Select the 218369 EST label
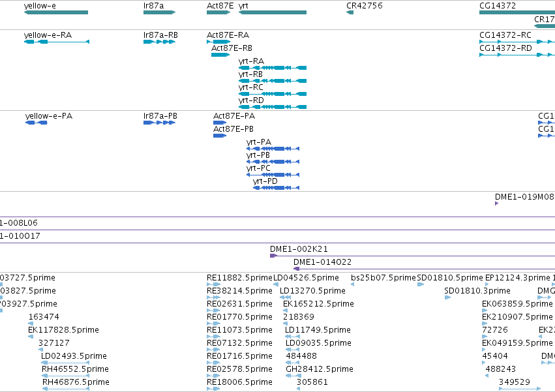 coord(299,317)
